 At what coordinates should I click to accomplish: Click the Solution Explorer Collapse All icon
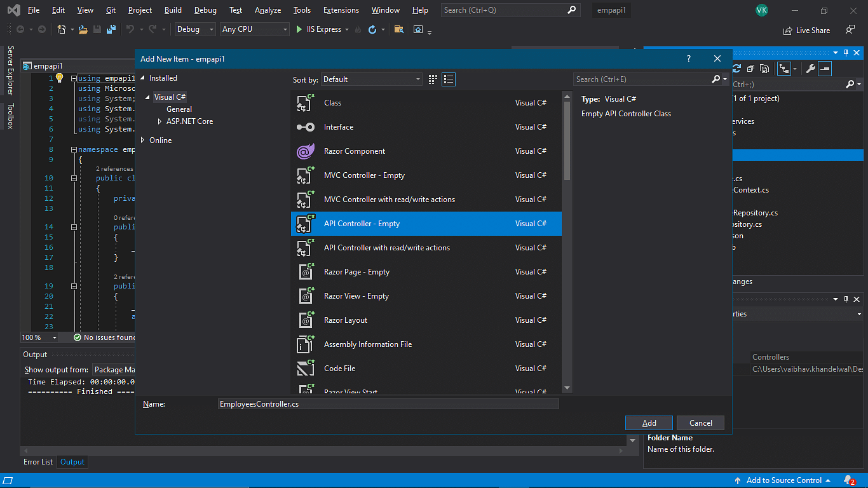pos(751,68)
